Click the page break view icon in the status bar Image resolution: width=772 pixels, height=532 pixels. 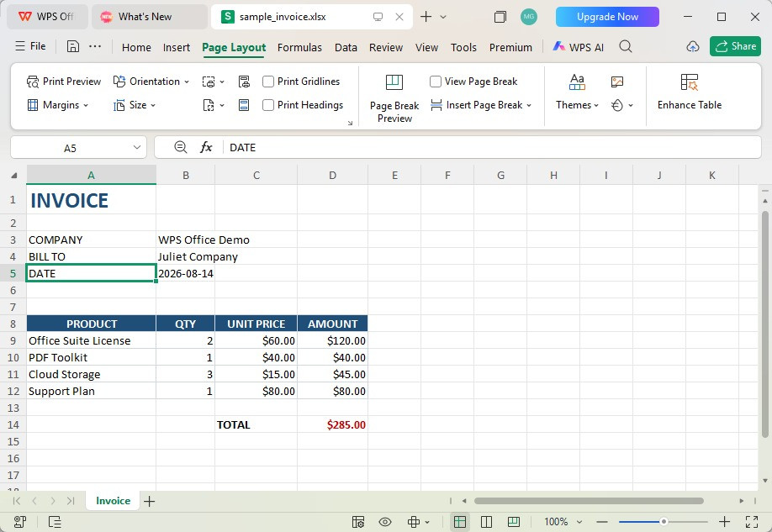[514, 522]
